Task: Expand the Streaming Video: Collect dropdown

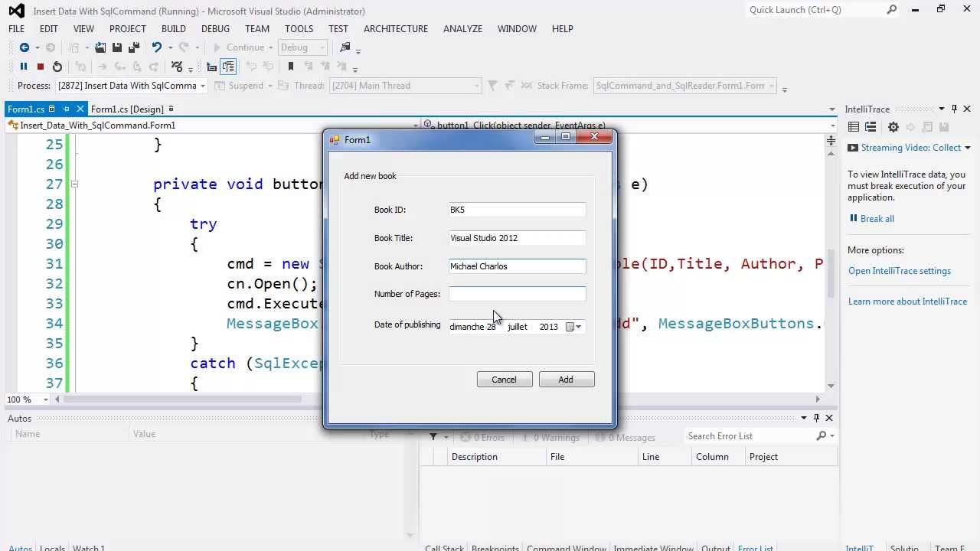Action: (967, 148)
